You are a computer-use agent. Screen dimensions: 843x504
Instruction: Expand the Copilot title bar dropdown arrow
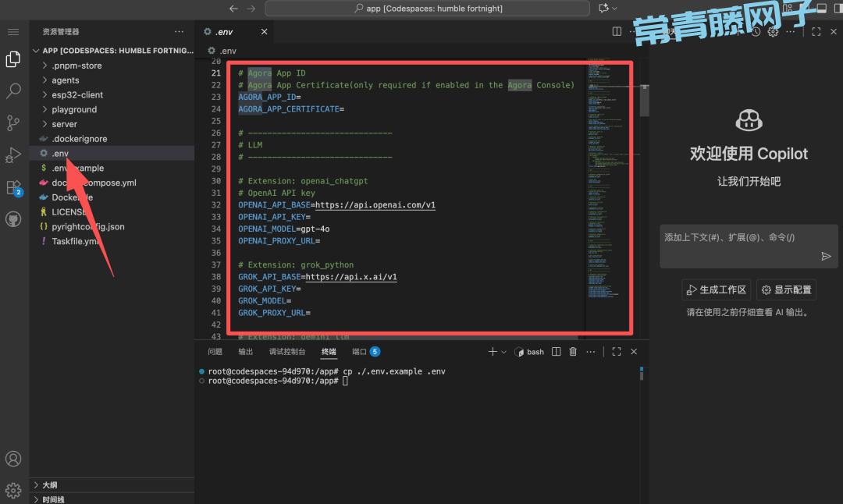coord(614,9)
